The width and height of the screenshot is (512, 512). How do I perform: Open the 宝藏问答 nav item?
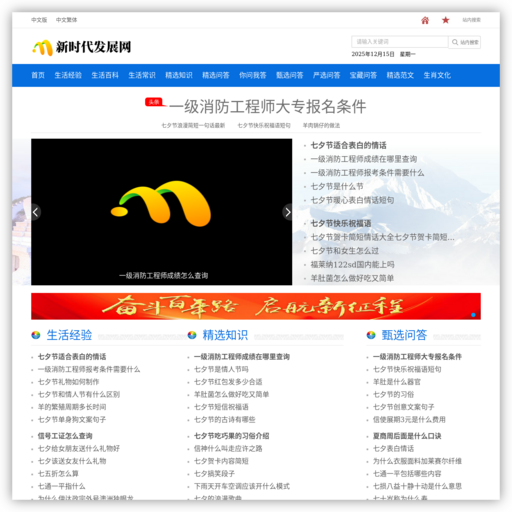coord(363,75)
